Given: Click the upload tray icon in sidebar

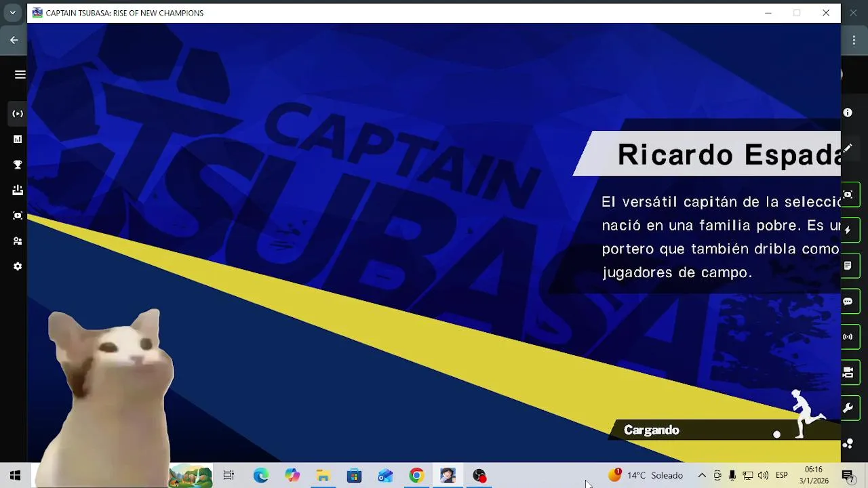Looking at the screenshot, I should [x=18, y=190].
